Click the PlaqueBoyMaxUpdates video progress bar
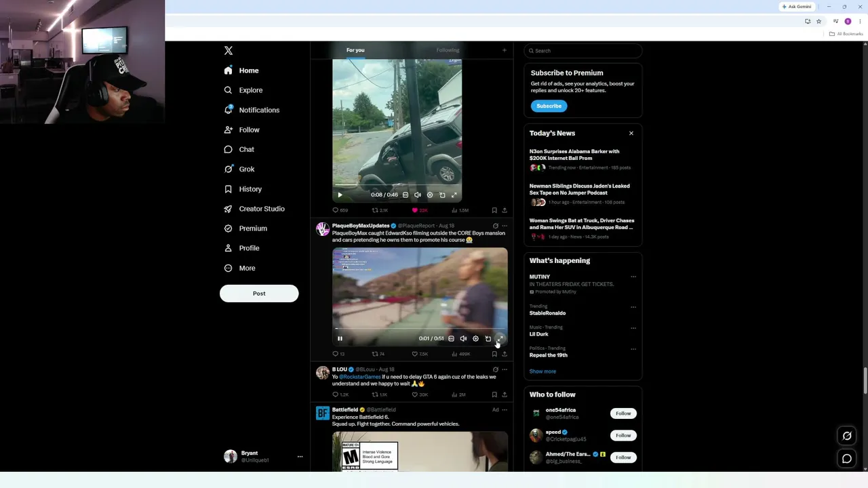The image size is (868, 488). 420,329
